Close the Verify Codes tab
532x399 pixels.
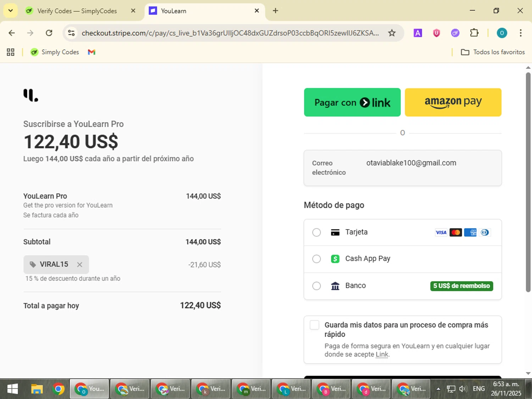tap(133, 11)
